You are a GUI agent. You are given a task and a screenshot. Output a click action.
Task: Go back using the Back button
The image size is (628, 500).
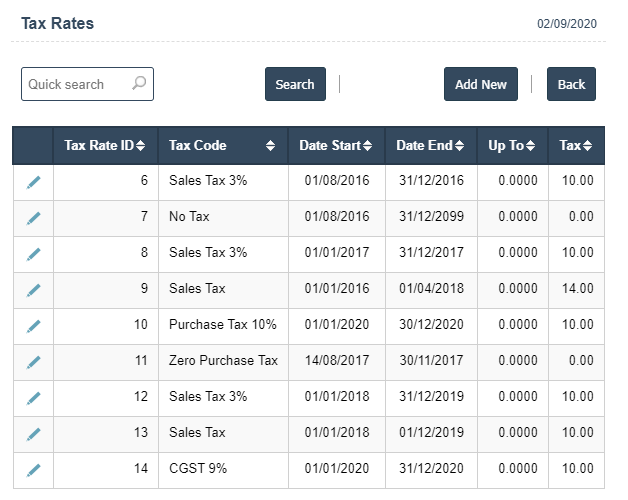click(571, 85)
